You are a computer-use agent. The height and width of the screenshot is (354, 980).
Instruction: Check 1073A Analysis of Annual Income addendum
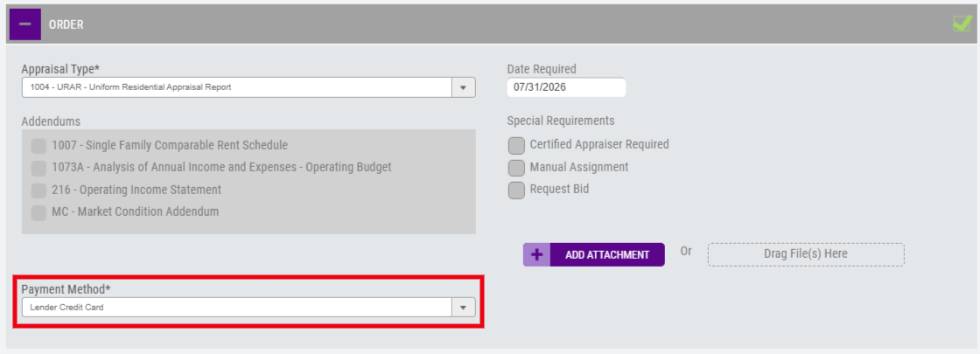[38, 168]
